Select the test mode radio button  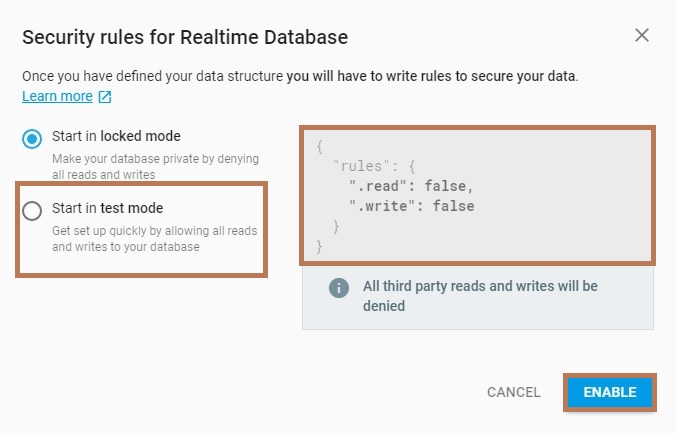click(32, 210)
